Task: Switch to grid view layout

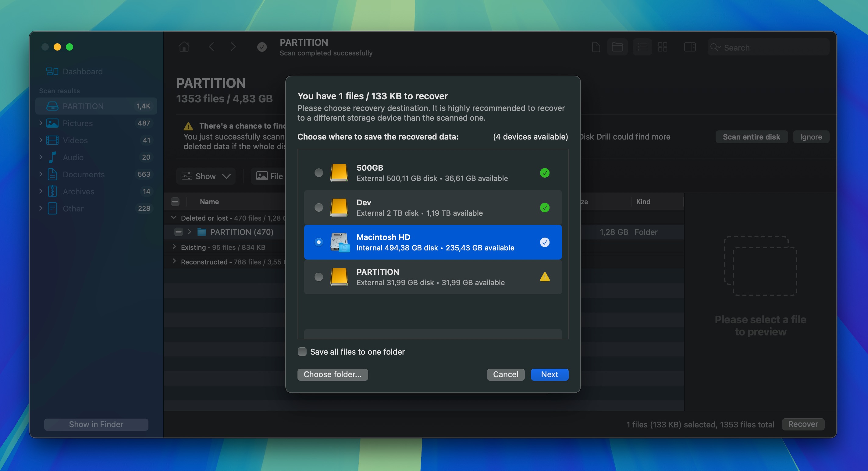Action: pyautogui.click(x=663, y=47)
